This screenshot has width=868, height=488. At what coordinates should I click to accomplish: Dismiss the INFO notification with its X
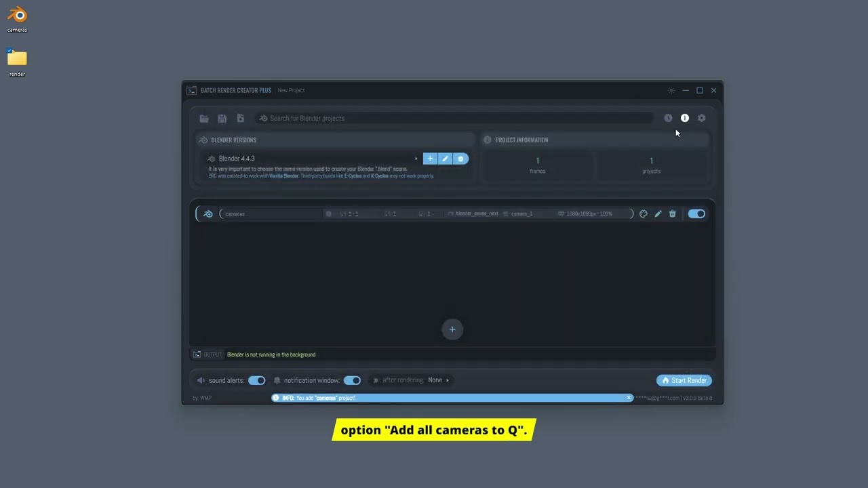tap(629, 398)
